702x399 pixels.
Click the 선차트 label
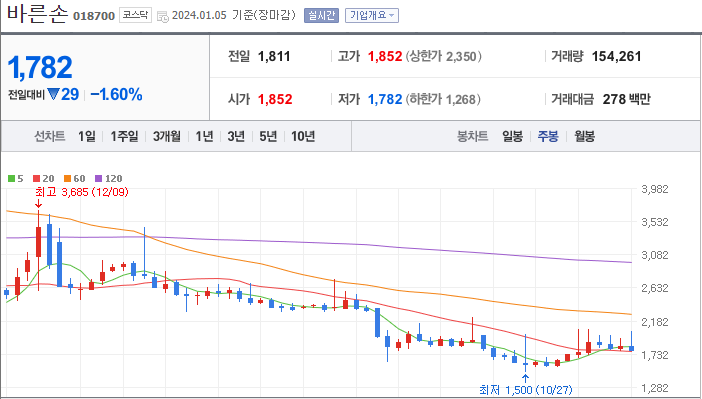50,136
